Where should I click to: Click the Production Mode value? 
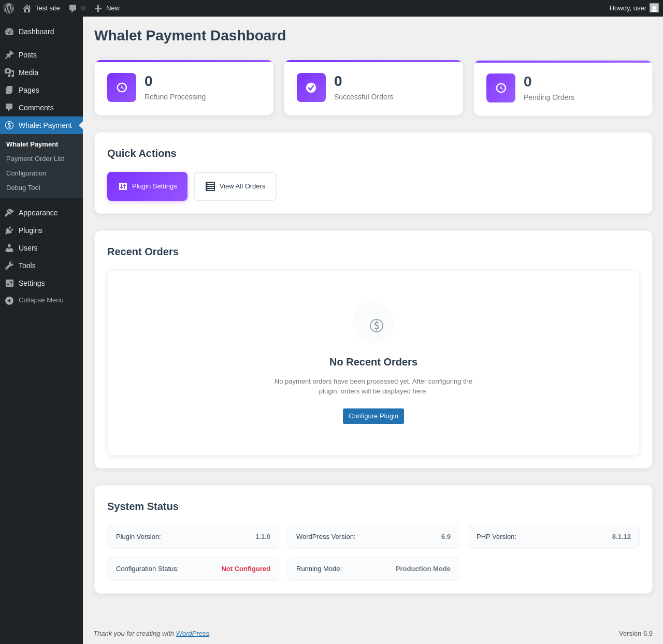pos(423,569)
